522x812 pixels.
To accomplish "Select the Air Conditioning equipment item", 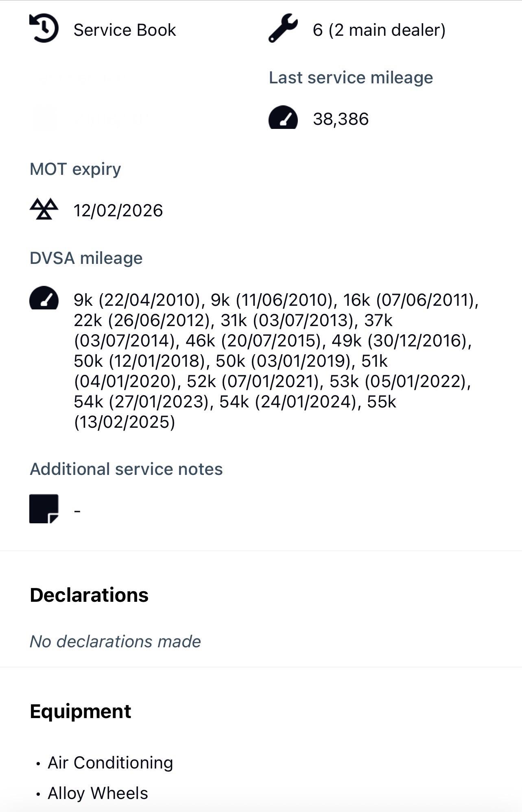I will (110, 763).
